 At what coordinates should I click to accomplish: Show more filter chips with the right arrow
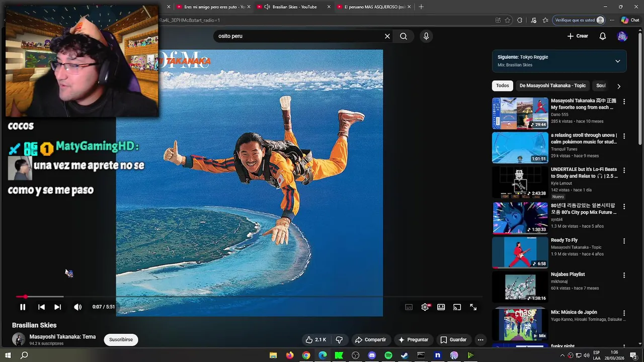click(619, 86)
